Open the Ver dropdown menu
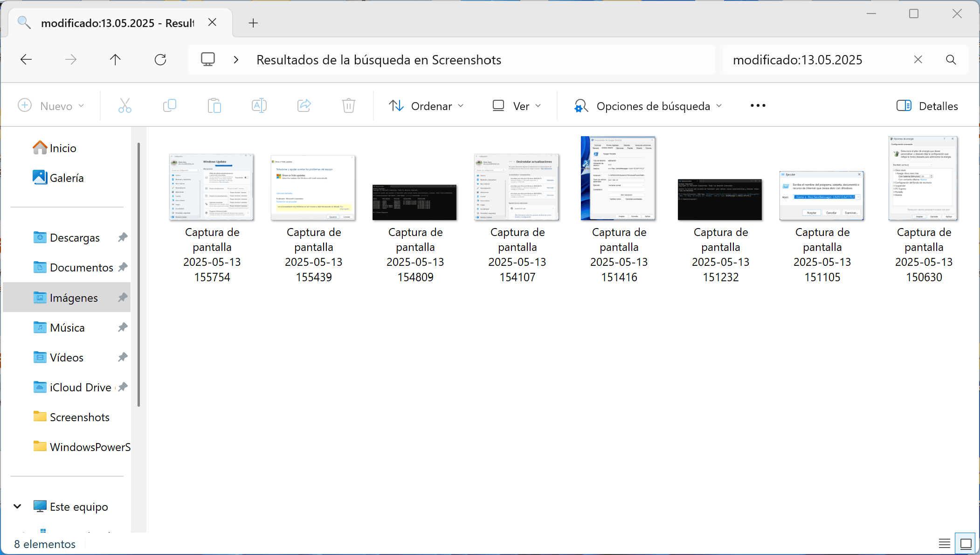980x555 pixels. coord(516,105)
